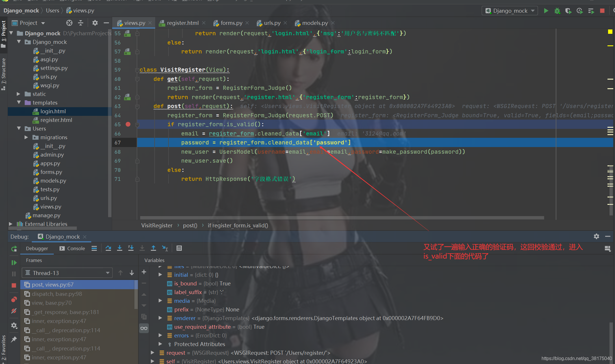615x364 pixels.
Task: Select Debugger tab
Action: (37, 248)
